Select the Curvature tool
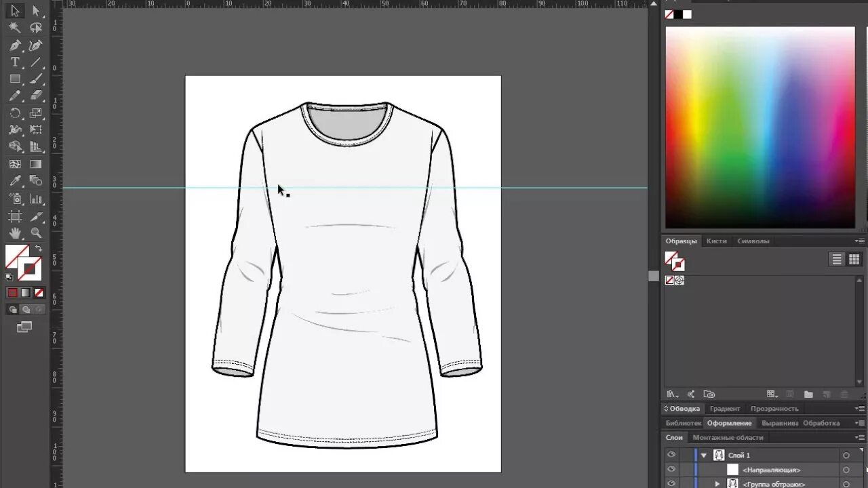The height and width of the screenshot is (488, 868). click(x=36, y=45)
